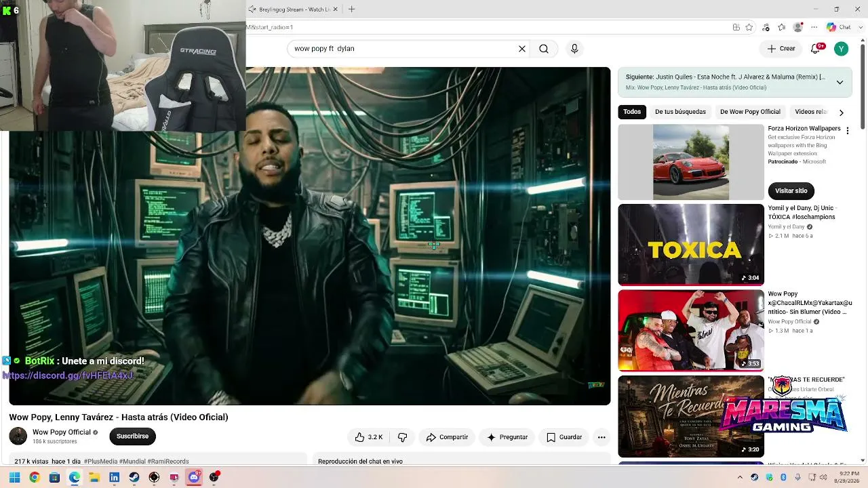Open a new browser tab

click(x=351, y=9)
